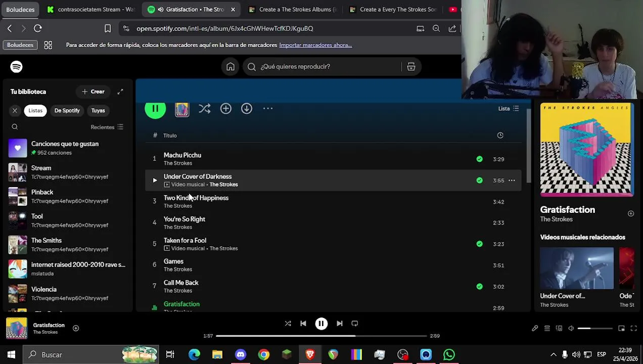Go to Spotify Inicio home icon
643x364 pixels.
click(x=231, y=67)
